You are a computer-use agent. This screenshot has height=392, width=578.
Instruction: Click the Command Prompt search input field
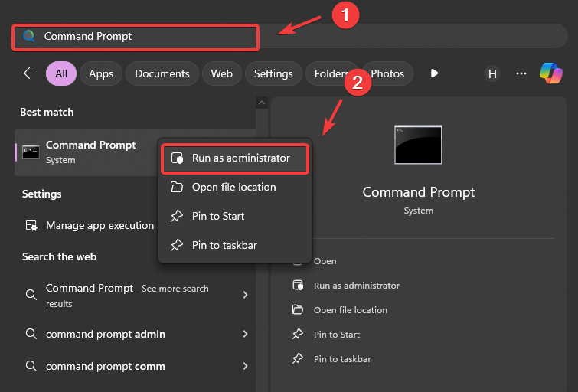click(145, 37)
